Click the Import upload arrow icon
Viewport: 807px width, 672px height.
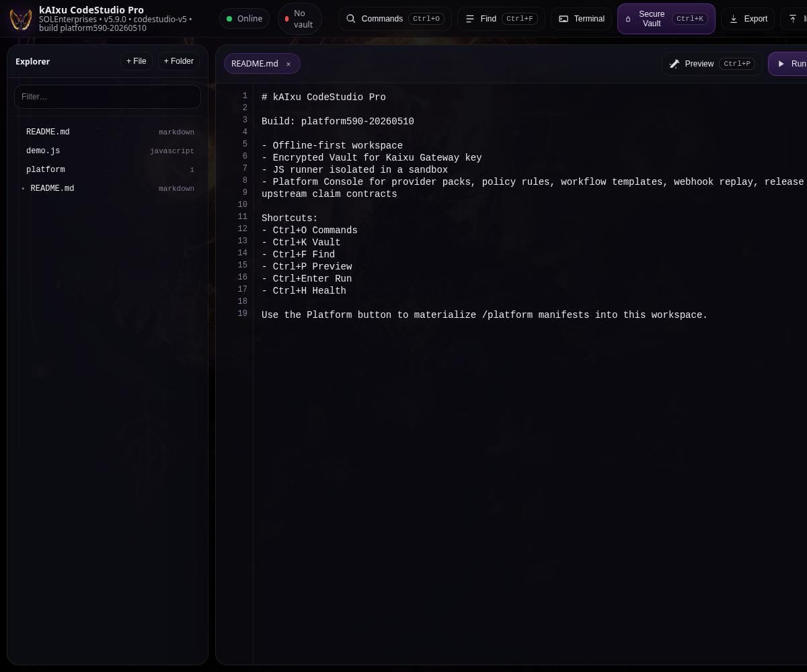pyautogui.click(x=793, y=19)
